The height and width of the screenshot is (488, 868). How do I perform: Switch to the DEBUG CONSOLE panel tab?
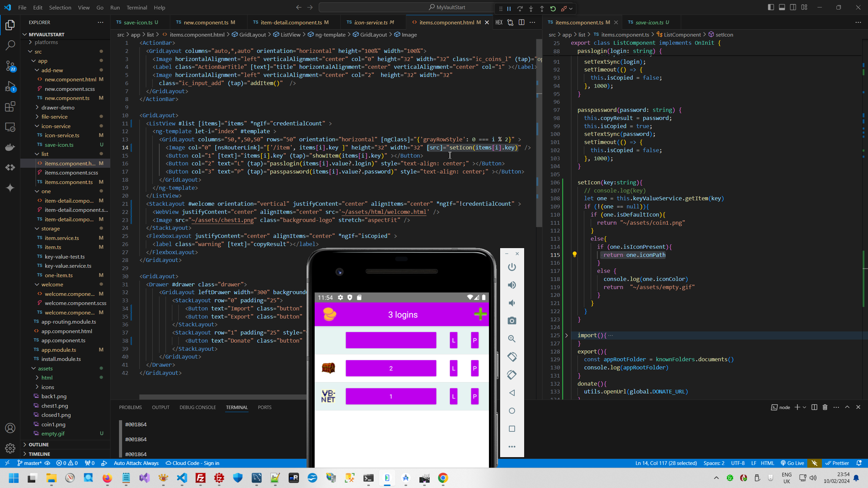coord(198,407)
